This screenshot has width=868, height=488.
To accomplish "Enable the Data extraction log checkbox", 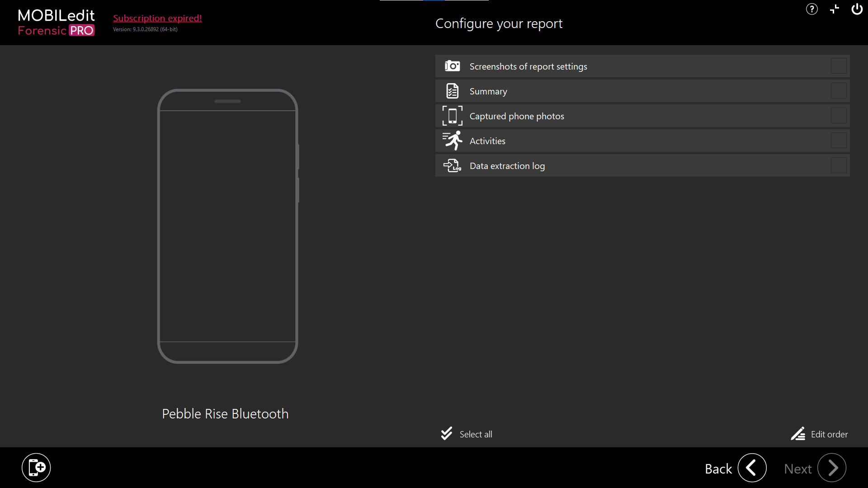I will (839, 166).
